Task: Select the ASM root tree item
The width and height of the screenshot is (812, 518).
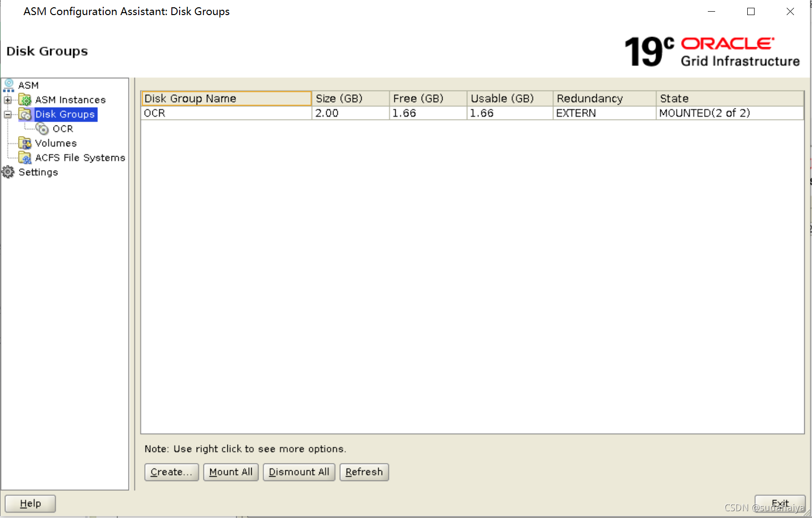Action: coord(28,85)
